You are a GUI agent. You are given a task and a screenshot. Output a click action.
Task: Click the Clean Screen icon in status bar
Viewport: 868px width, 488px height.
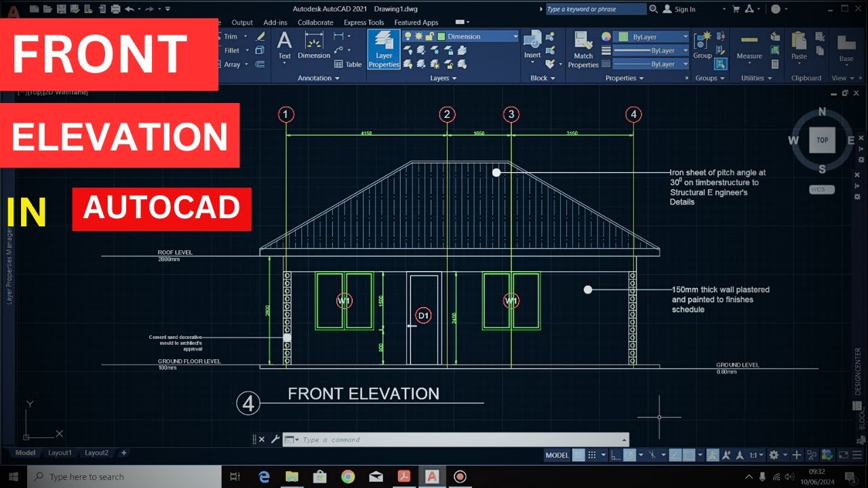coord(844,455)
